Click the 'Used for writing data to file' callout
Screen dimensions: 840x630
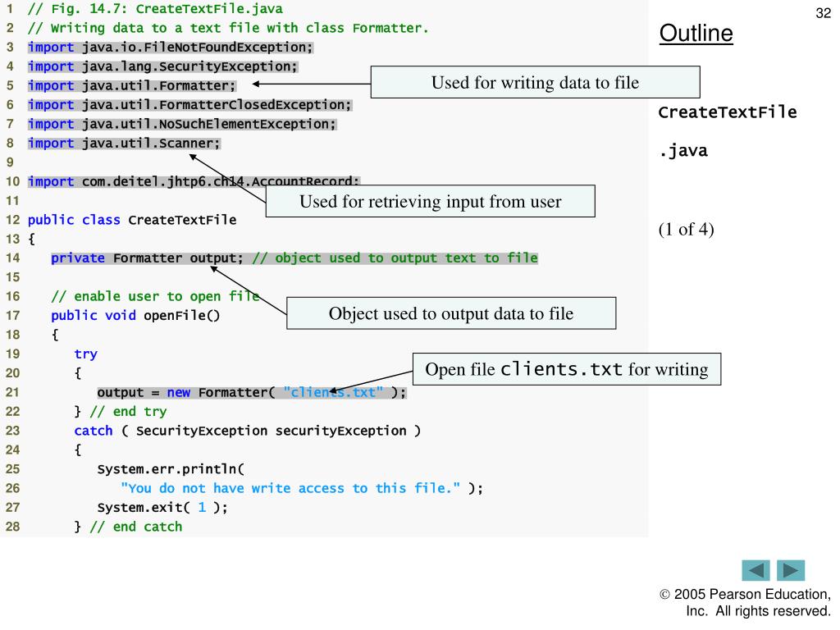pos(535,82)
